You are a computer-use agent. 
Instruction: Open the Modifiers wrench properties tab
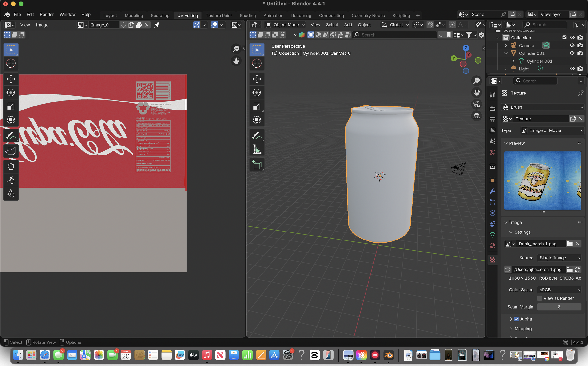pyautogui.click(x=492, y=191)
